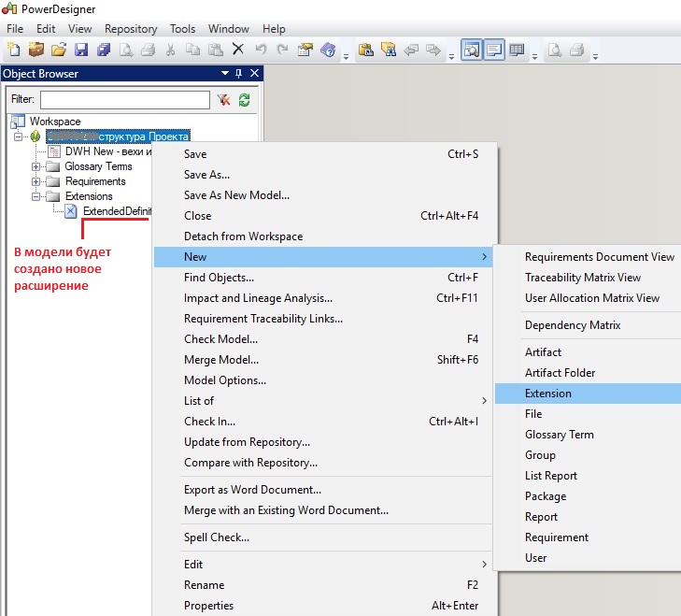Click the Delete X toolbar icon

point(238,49)
